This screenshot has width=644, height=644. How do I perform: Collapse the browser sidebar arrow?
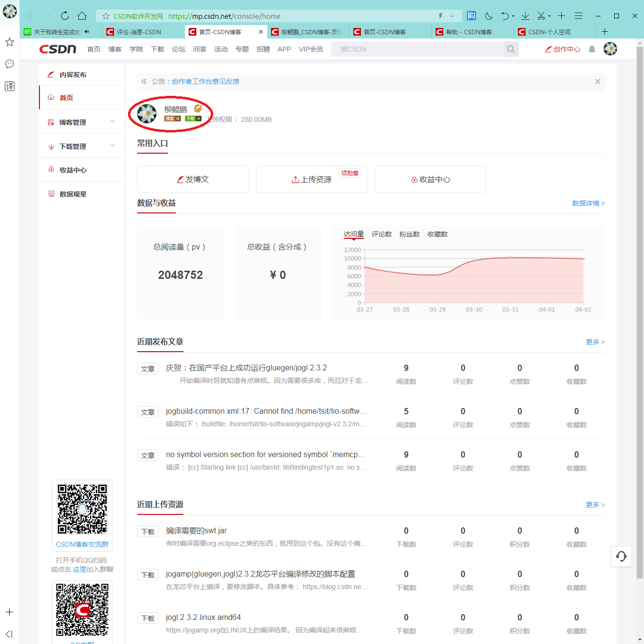click(x=9, y=634)
